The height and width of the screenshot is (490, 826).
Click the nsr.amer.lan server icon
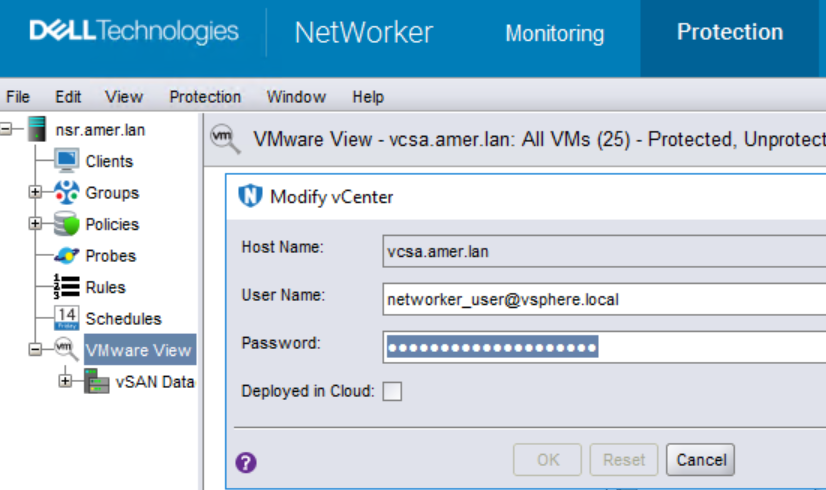click(x=37, y=129)
